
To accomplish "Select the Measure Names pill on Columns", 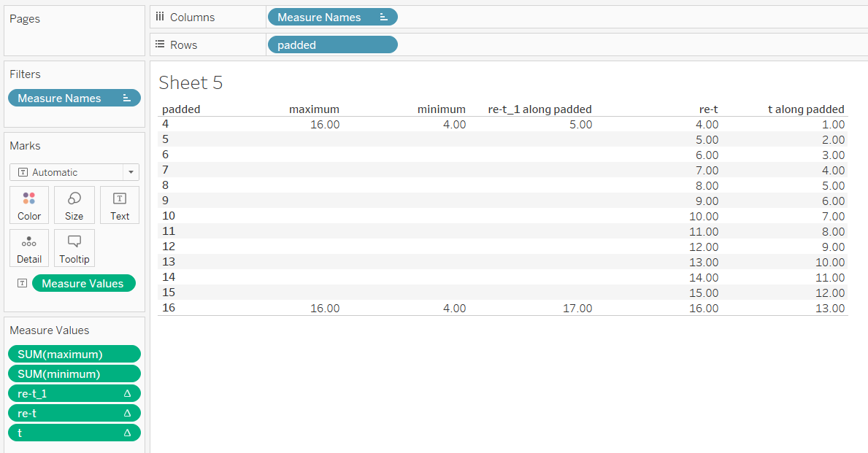I will (x=332, y=18).
